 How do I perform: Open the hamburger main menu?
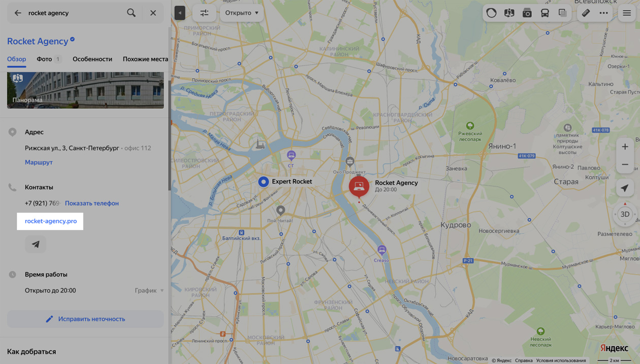pyautogui.click(x=627, y=13)
